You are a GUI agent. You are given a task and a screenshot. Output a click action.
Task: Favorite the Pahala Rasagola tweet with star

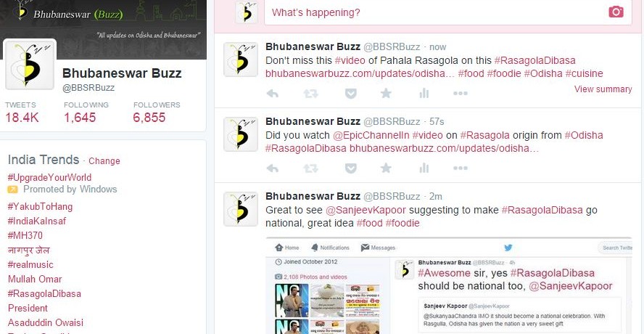[386, 94]
